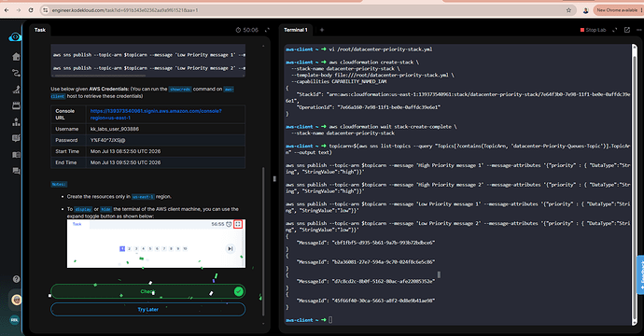
Task: Toggle terminal panel fullscreen arrows
Action: coord(615,30)
